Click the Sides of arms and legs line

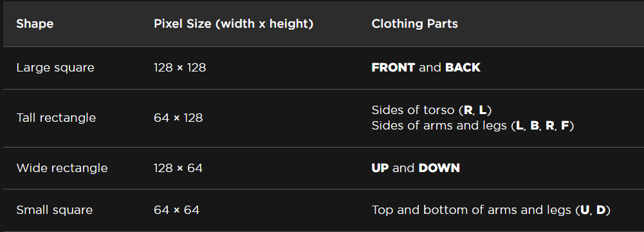472,126
